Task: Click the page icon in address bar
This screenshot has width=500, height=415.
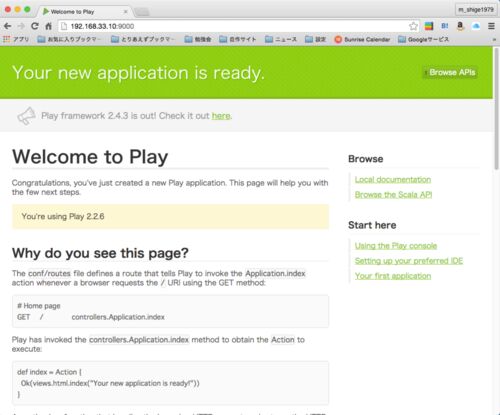Action: click(x=64, y=26)
